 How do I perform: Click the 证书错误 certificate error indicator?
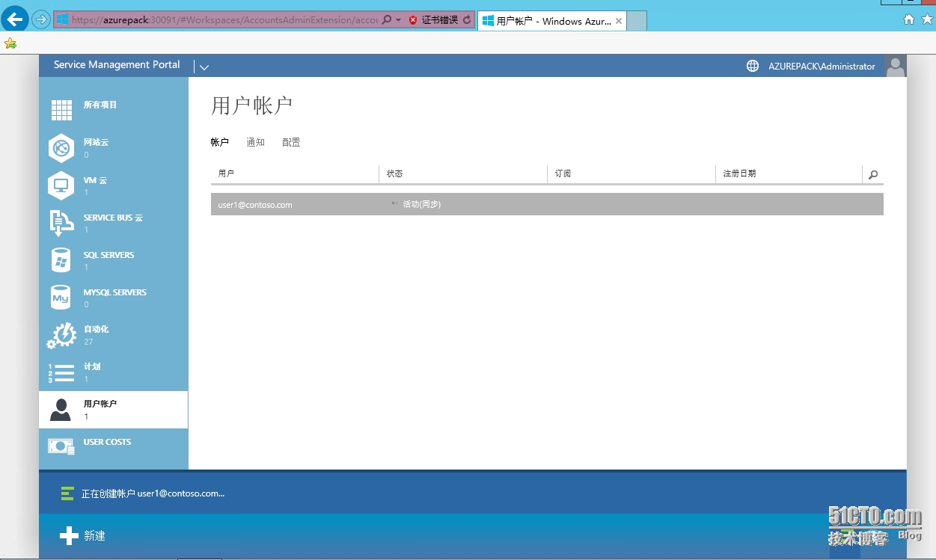coord(433,20)
